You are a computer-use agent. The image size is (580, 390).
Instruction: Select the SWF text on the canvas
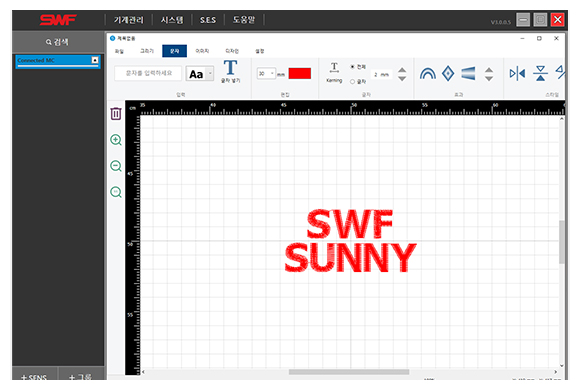(350, 224)
